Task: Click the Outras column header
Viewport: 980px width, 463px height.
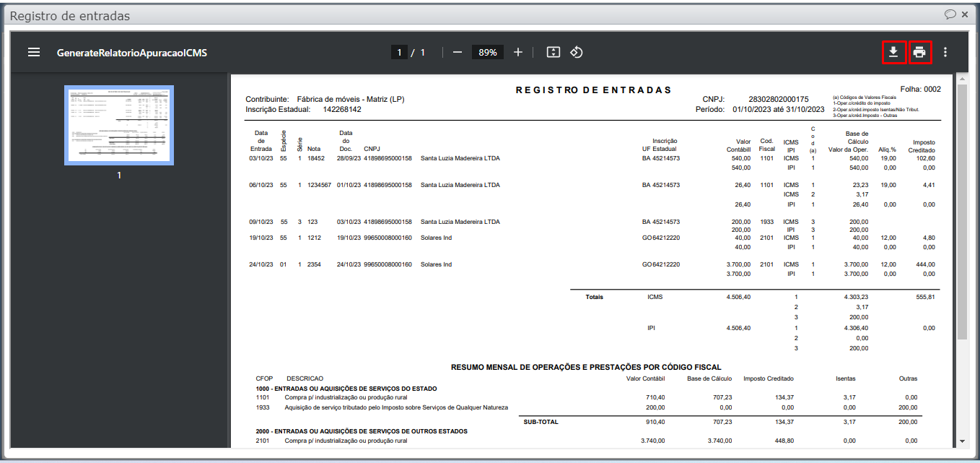Action: (x=909, y=378)
